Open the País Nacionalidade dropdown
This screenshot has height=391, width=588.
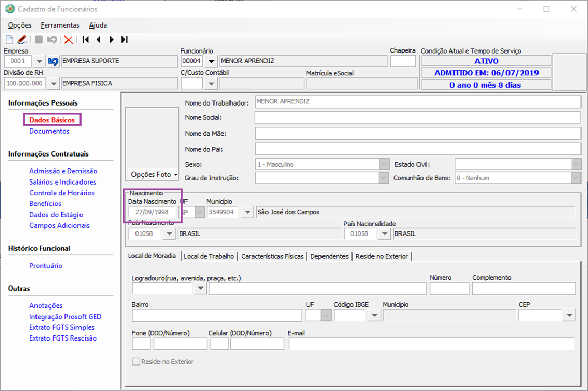point(384,234)
